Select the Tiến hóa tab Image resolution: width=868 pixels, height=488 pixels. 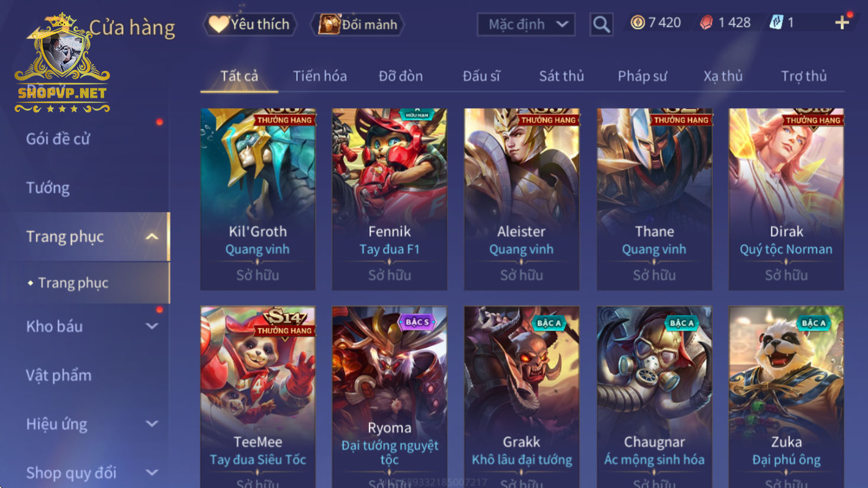click(320, 76)
